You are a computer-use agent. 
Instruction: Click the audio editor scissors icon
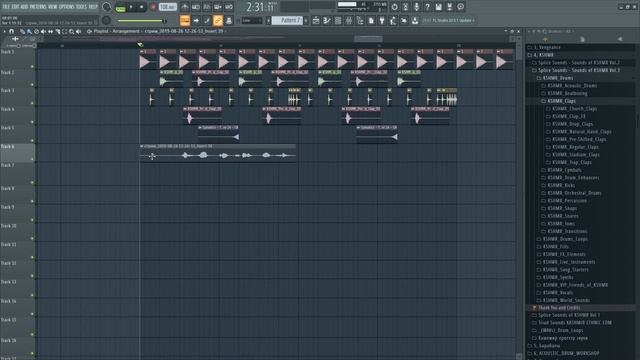click(405, 7)
